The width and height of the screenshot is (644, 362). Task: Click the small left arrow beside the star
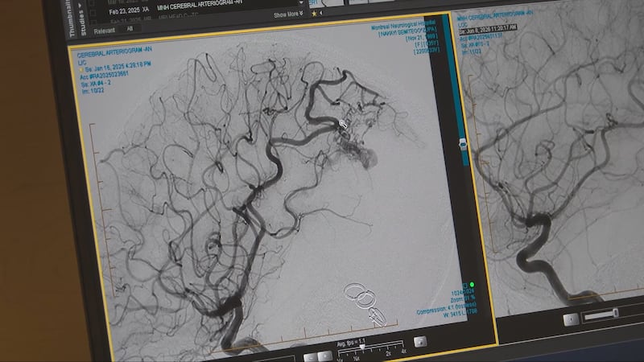[x=320, y=13]
